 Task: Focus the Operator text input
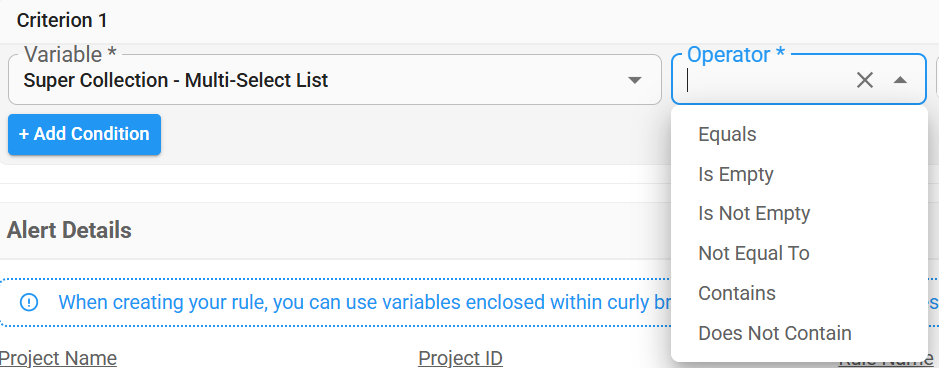pyautogui.click(x=768, y=80)
